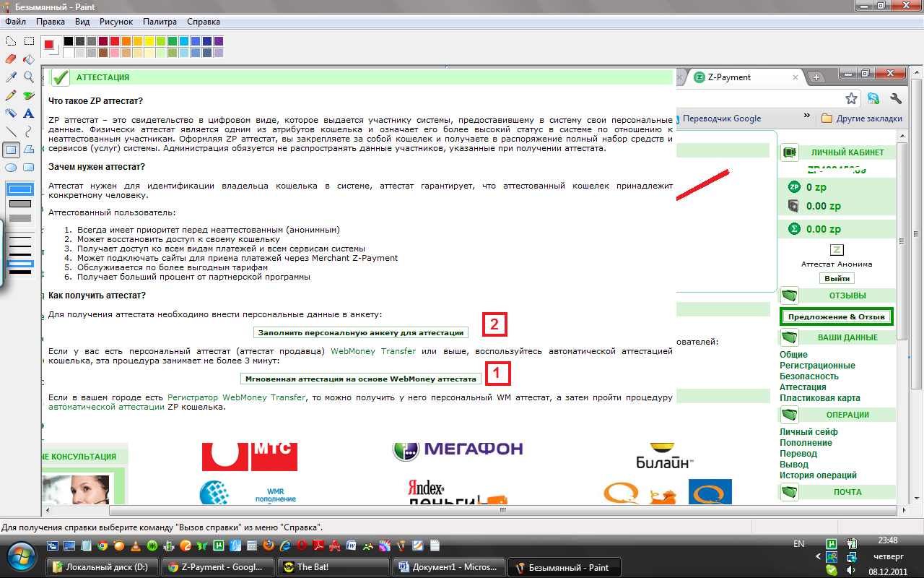Viewport: 924px width, 578px height.
Task: Pick the purple color swatch
Action: click(219, 41)
